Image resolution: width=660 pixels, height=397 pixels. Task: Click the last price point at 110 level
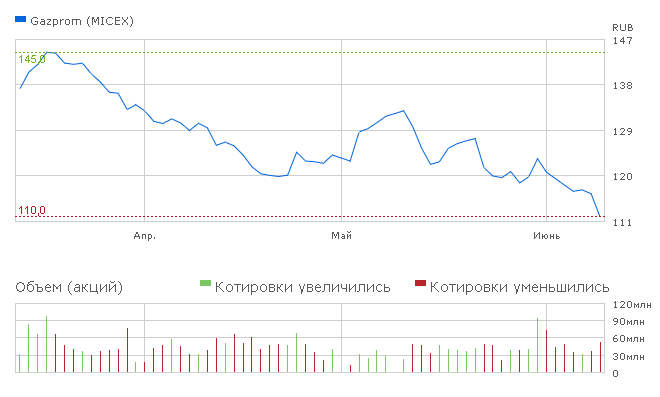(x=600, y=216)
